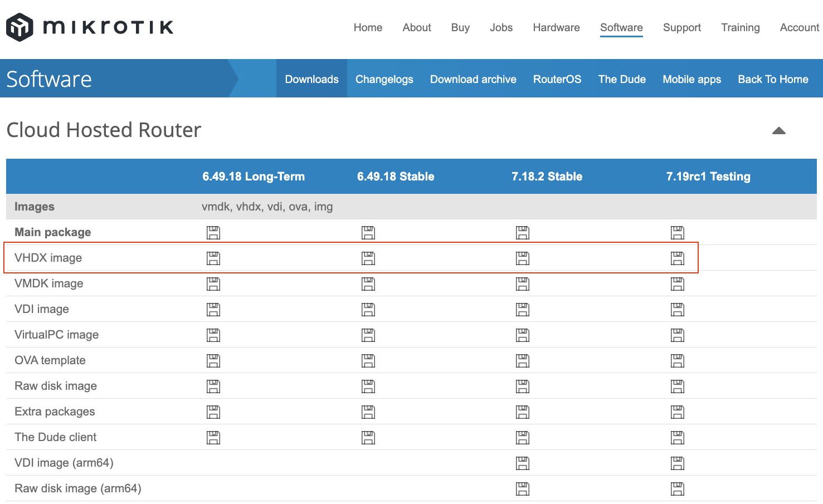Image resolution: width=823 pixels, height=504 pixels.
Task: Download Main package for 6.49.18 Long-Term
Action: click(213, 233)
